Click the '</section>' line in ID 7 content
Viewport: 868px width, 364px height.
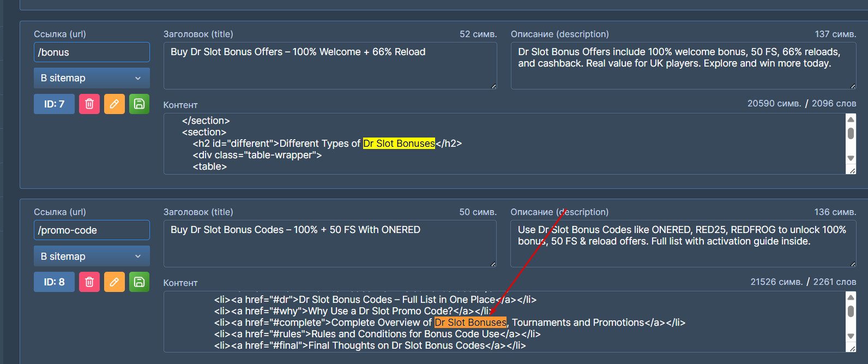pos(206,121)
